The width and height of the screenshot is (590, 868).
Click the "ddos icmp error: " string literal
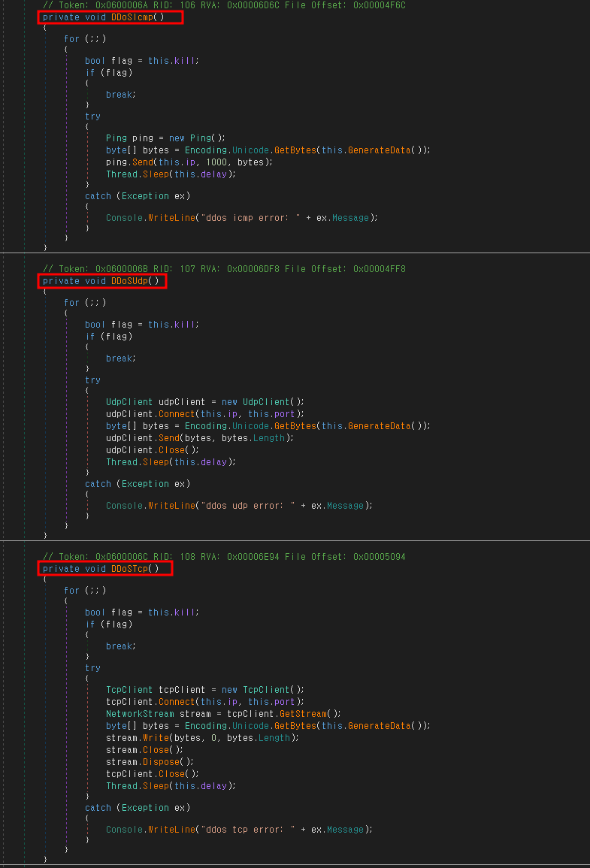coord(251,218)
